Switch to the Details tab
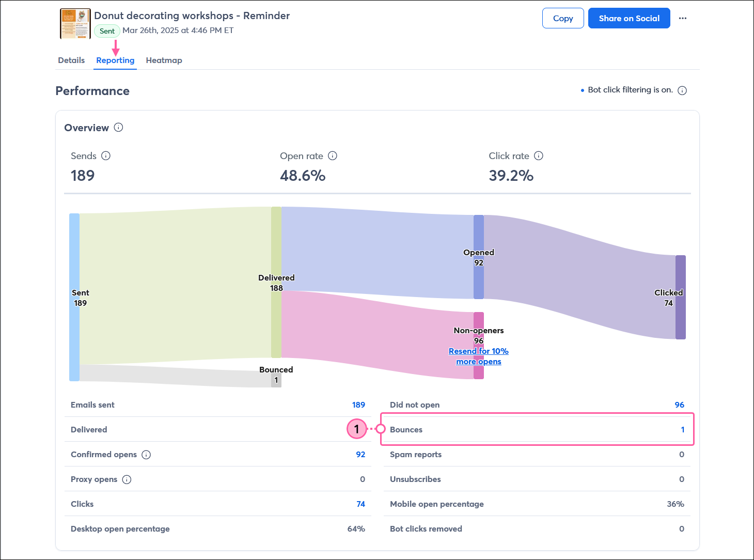The image size is (754, 560). [71, 60]
